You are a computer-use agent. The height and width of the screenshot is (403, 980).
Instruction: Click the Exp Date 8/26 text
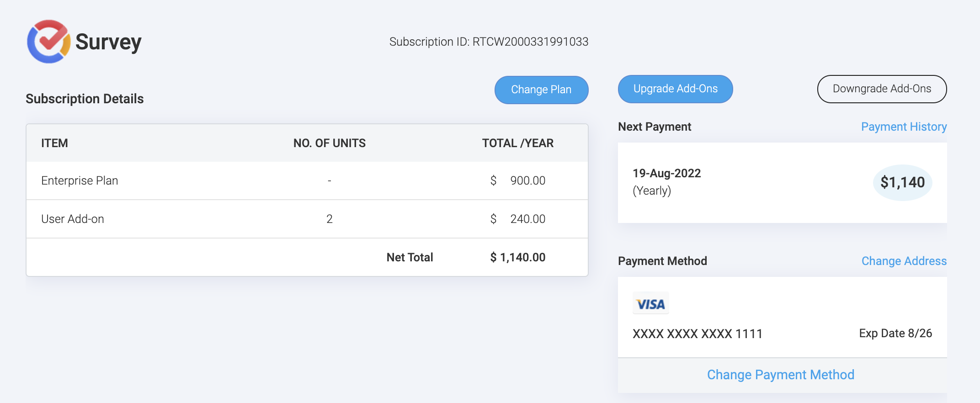pos(895,333)
